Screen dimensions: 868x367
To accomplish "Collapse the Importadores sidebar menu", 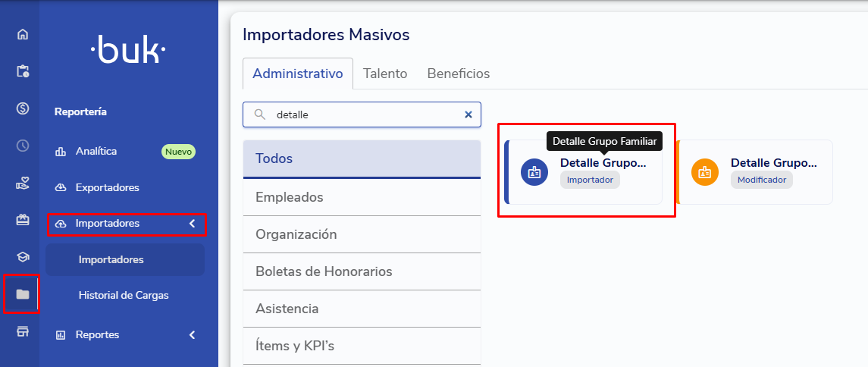I will pos(192,224).
